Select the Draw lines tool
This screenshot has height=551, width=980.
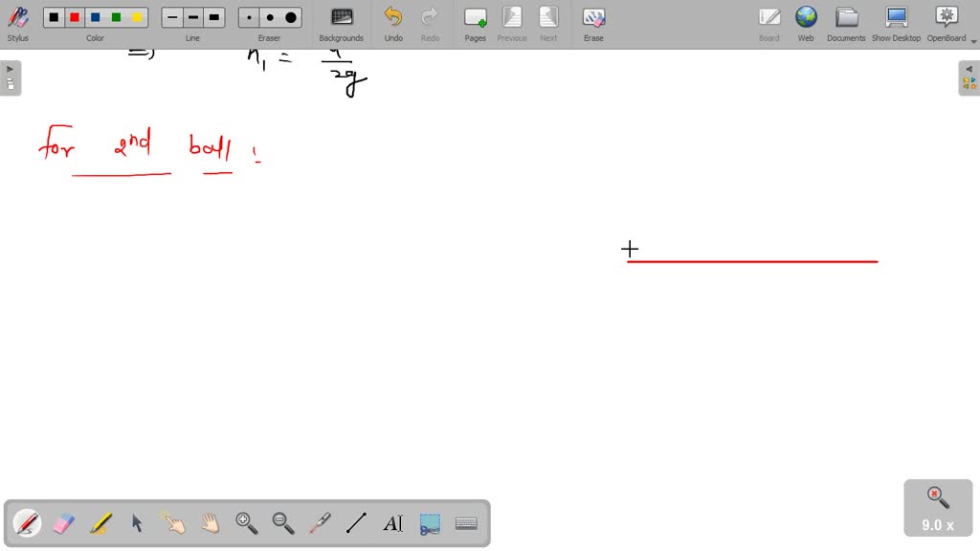(x=356, y=523)
